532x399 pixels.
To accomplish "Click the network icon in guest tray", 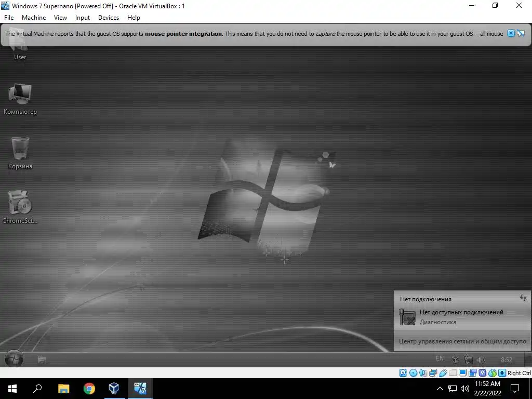I will click(x=468, y=360).
